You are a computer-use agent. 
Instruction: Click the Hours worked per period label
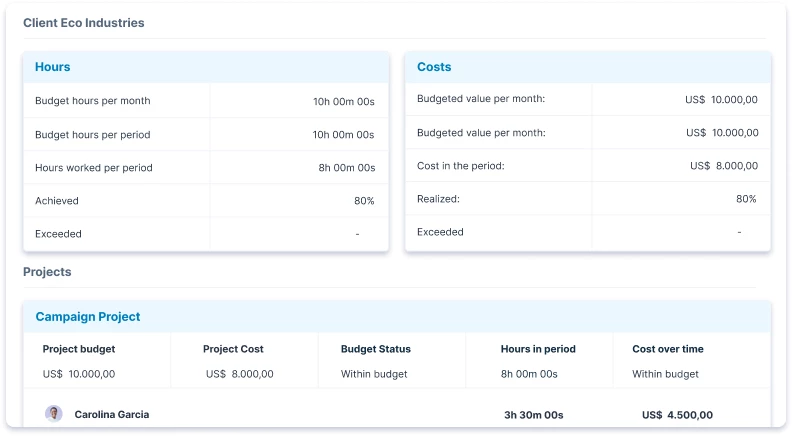point(94,168)
